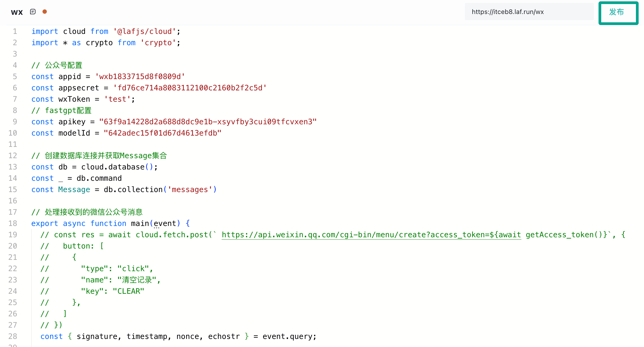The image size is (644, 347).
Task: Click the "CLEAR" key value in comments
Action: tap(129, 291)
